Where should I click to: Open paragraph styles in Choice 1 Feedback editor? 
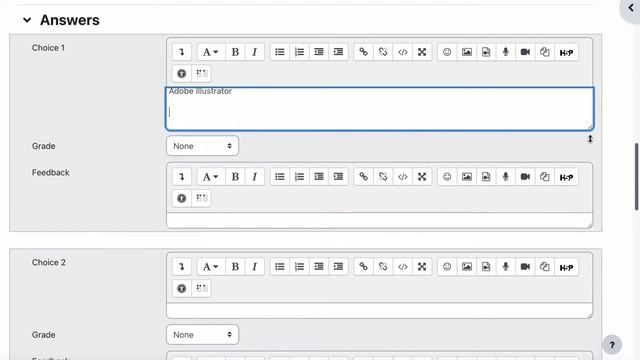(211, 177)
